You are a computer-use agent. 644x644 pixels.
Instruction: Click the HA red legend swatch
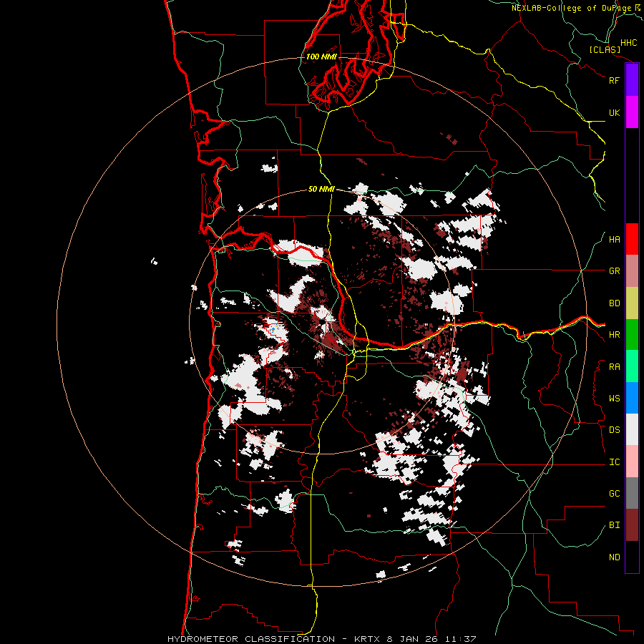click(632, 239)
